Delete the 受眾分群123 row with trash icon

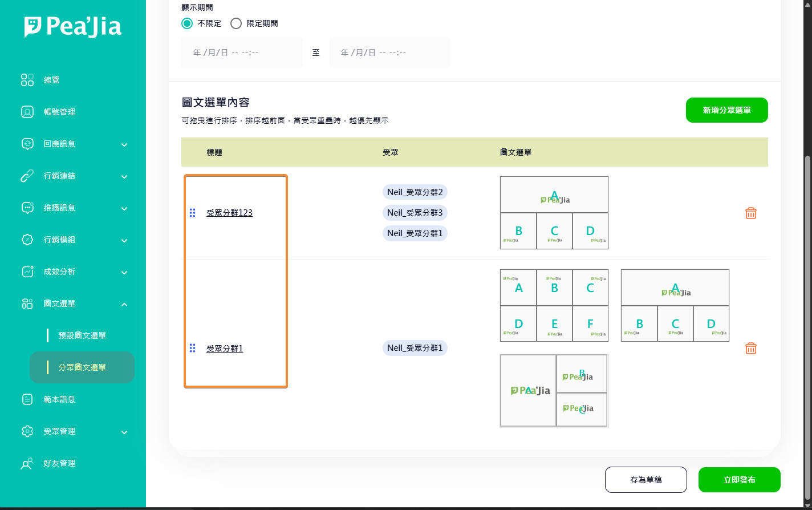pyautogui.click(x=750, y=213)
